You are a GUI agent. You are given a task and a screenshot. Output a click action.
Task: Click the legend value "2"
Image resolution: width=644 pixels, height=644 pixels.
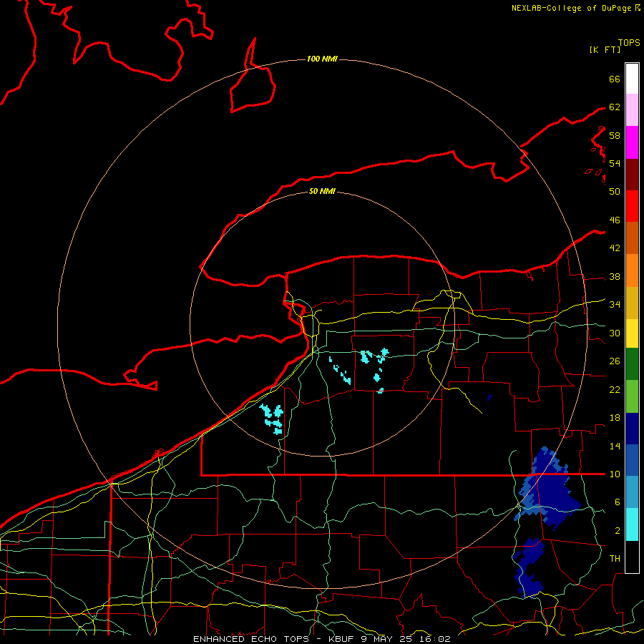[617, 530]
